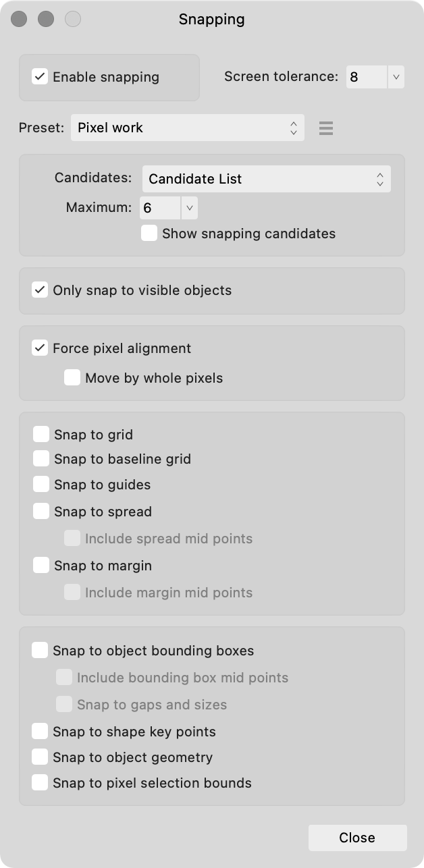
Task: Enable Snap to grid
Action: coord(41,434)
